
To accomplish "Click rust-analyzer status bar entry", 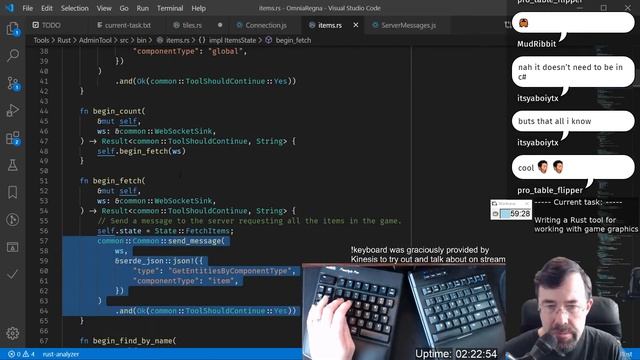I will (x=61, y=354).
